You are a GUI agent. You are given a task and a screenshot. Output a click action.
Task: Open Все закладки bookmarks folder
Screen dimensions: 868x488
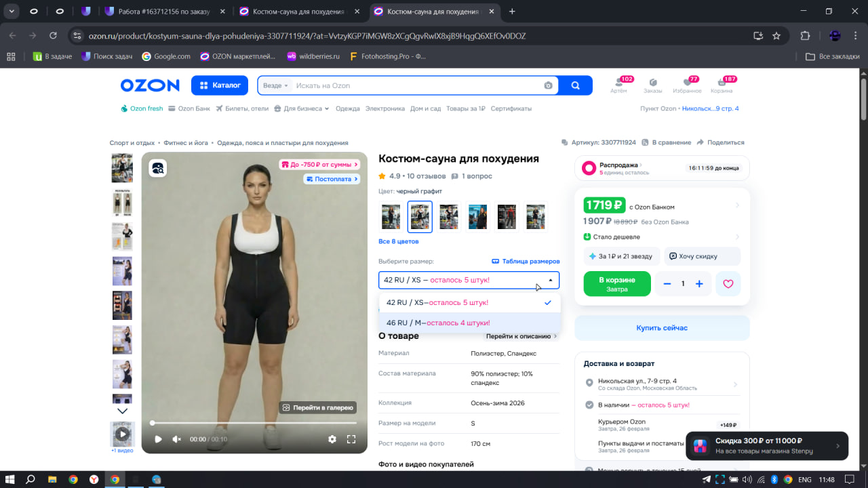(x=832, y=56)
